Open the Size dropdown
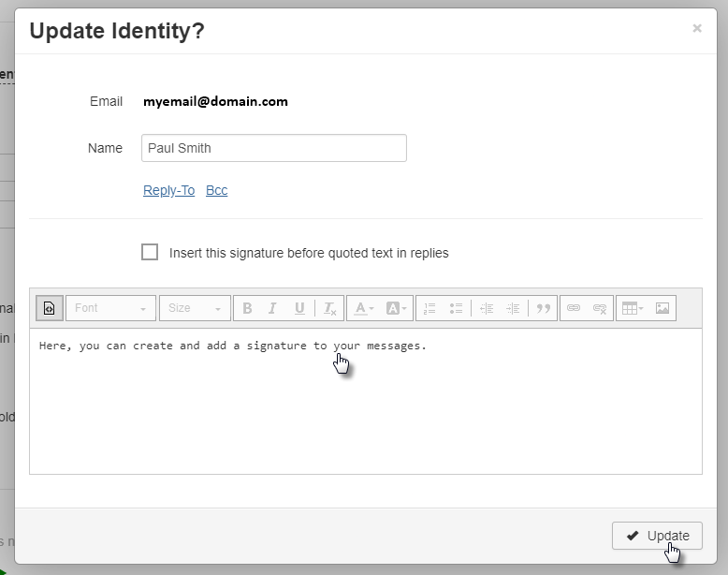 [195, 308]
